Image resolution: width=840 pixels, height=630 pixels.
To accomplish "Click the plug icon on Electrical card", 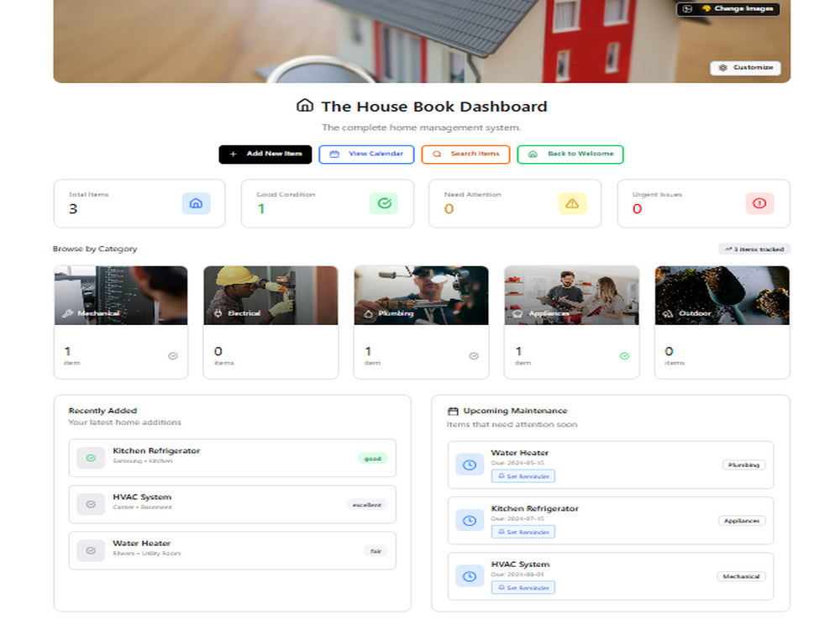I will click(218, 313).
